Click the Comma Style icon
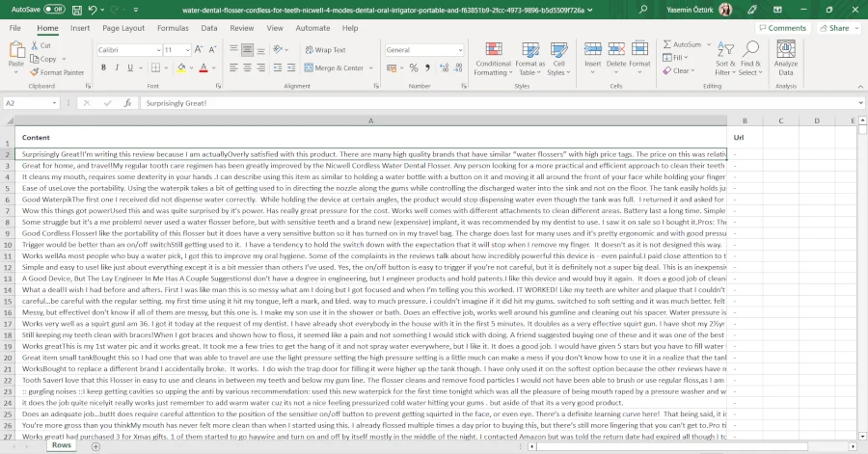This screenshot has height=454, width=868. (427, 68)
